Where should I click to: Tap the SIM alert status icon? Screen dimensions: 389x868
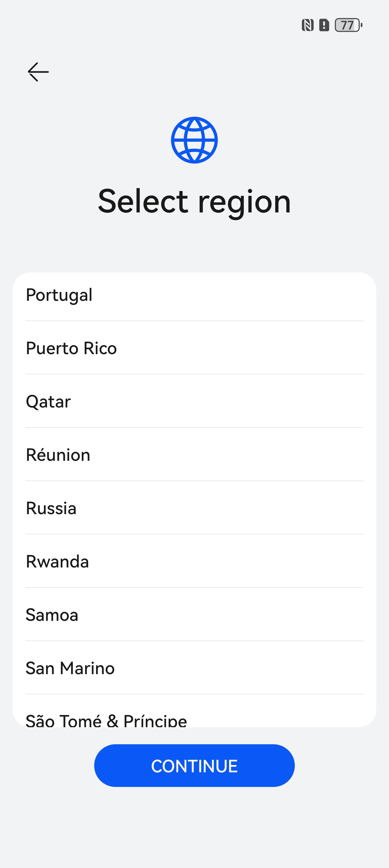pyautogui.click(x=324, y=25)
